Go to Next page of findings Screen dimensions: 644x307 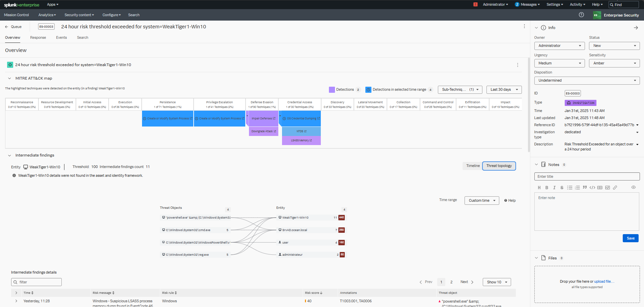(x=467, y=282)
